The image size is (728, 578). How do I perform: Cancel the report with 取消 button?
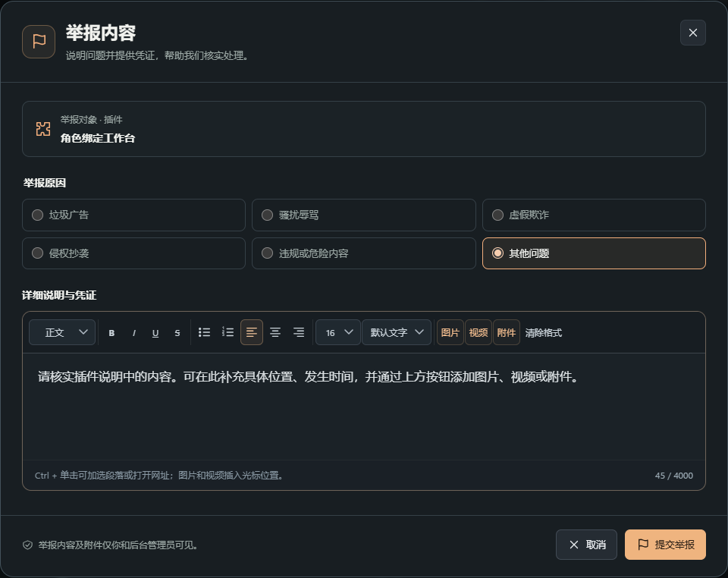tap(586, 545)
